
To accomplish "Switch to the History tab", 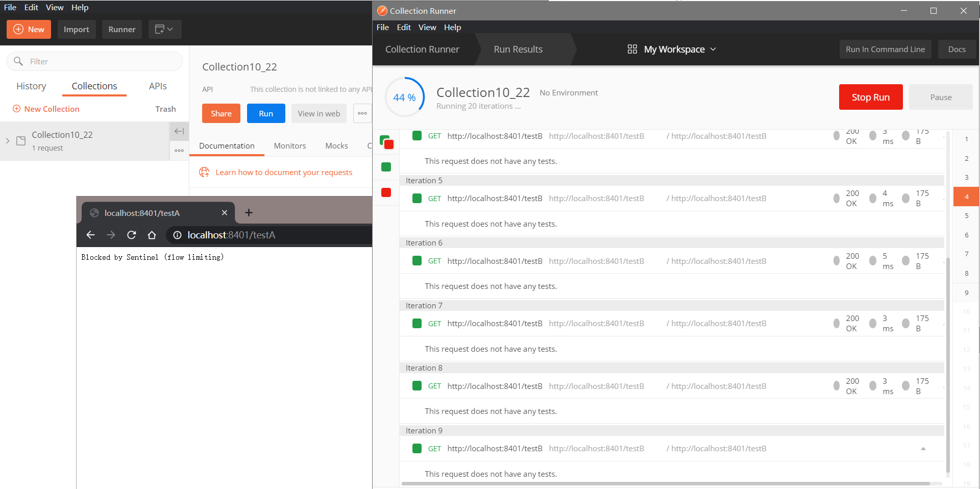I will click(31, 86).
